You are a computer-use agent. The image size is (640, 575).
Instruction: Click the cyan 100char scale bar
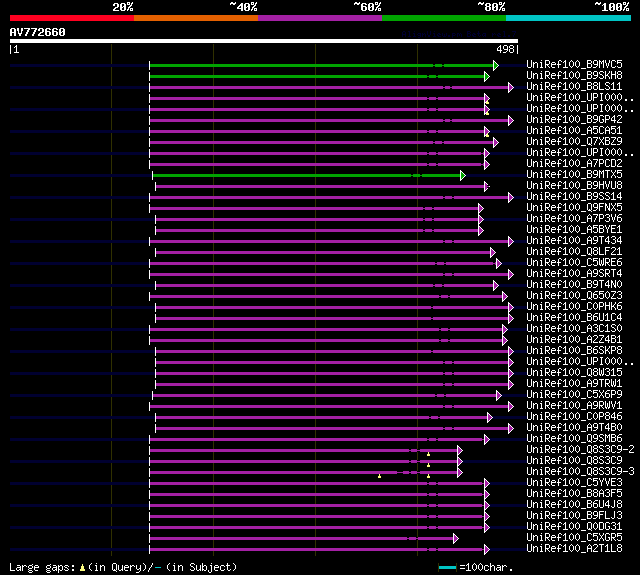click(447, 567)
